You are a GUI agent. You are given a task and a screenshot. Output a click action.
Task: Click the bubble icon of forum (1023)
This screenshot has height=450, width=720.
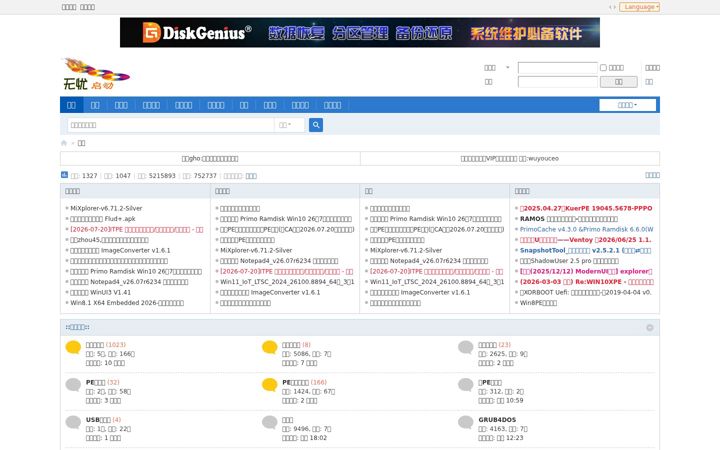(x=73, y=348)
